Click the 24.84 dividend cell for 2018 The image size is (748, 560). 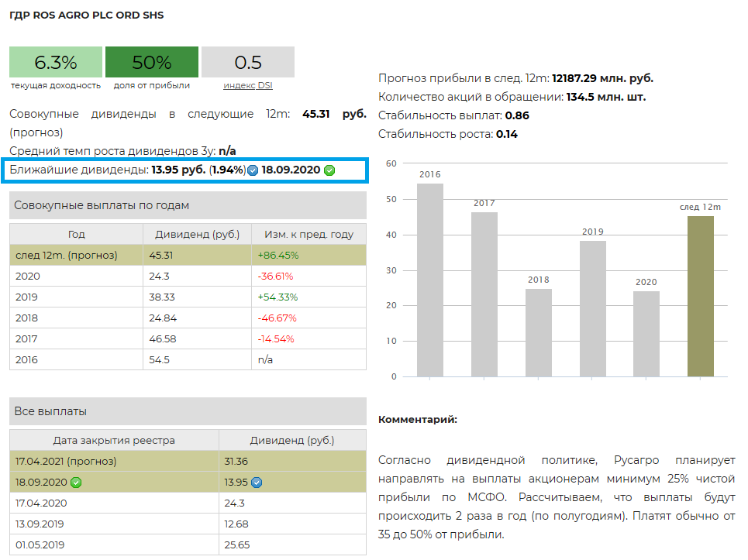click(197, 318)
